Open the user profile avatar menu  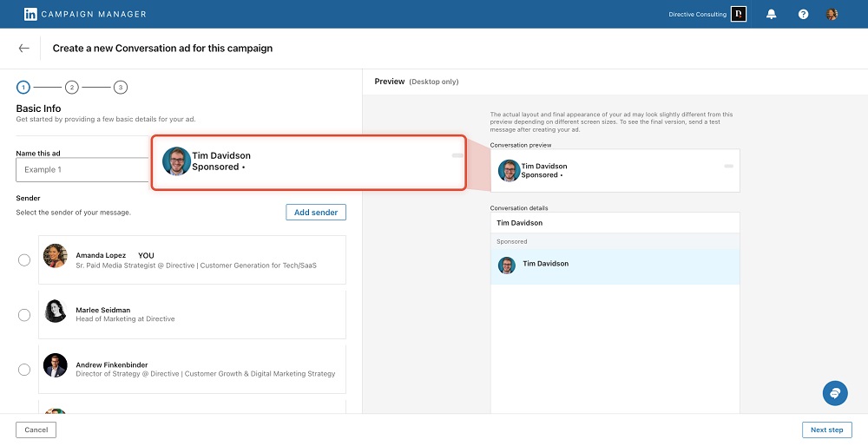832,15
